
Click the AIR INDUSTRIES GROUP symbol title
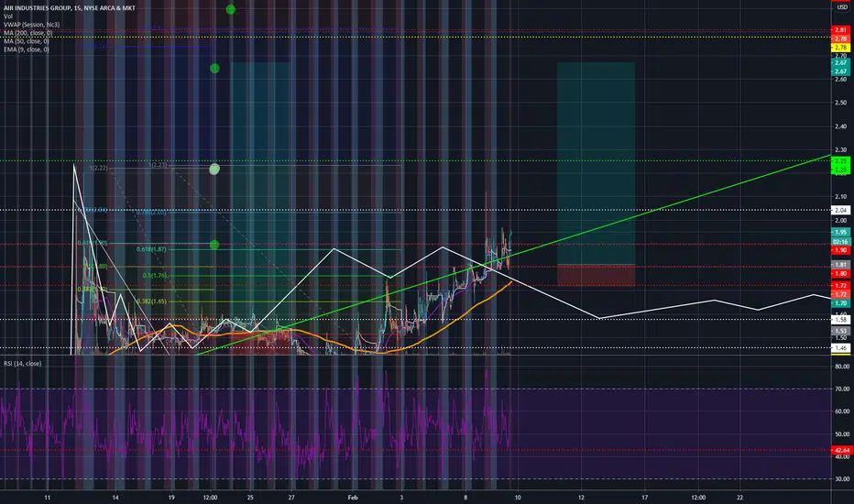tap(69, 8)
